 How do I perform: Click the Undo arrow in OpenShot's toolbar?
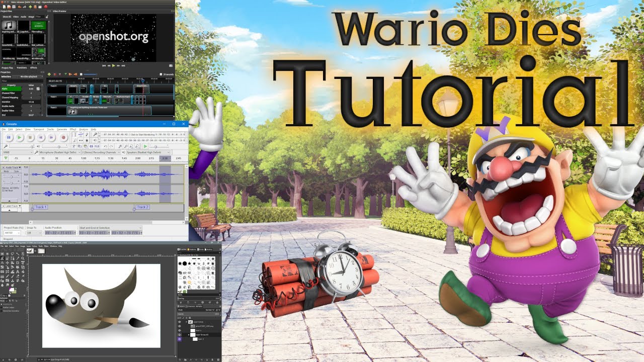point(20,7)
